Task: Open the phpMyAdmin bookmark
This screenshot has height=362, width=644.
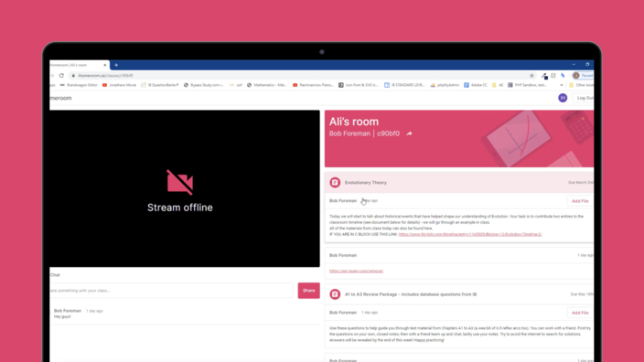Action: tap(445, 85)
